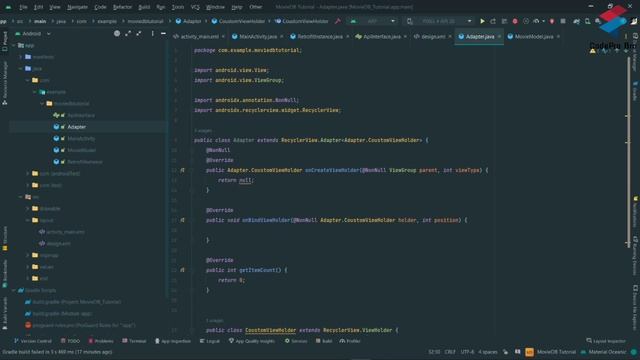
Task: Expand the manifests folder node
Action: click(x=21, y=57)
